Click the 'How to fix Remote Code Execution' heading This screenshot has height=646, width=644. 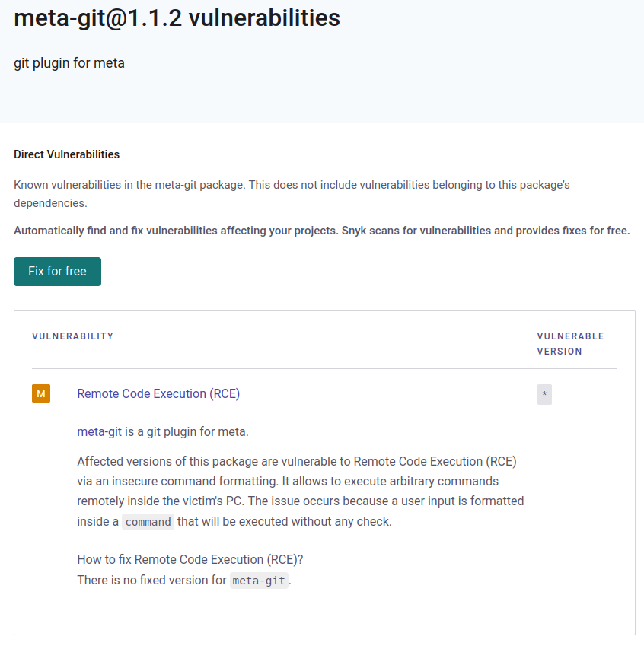click(x=190, y=560)
